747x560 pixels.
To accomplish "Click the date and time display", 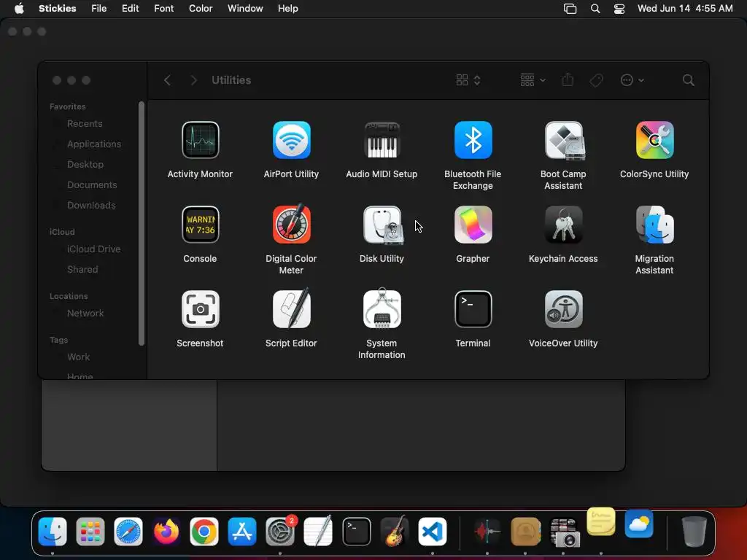I will [x=685, y=9].
